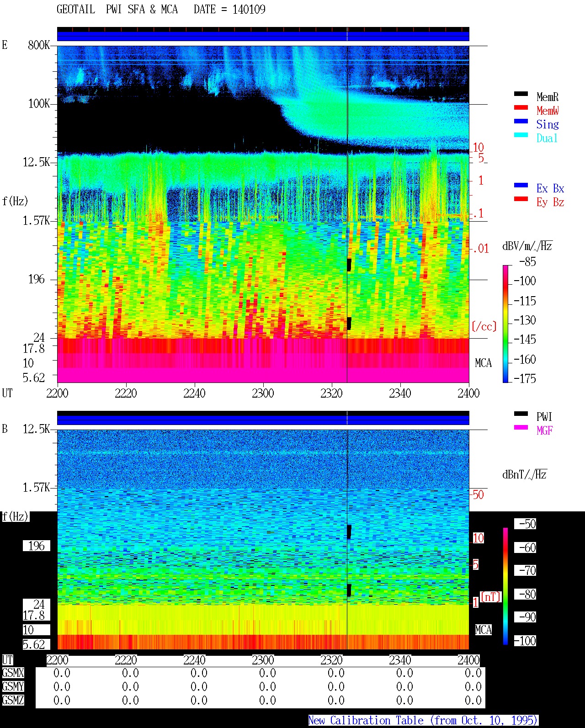The width and height of the screenshot is (585, 728).
Task: Select the dBV/m/√Hz unit label
Action: [527, 246]
